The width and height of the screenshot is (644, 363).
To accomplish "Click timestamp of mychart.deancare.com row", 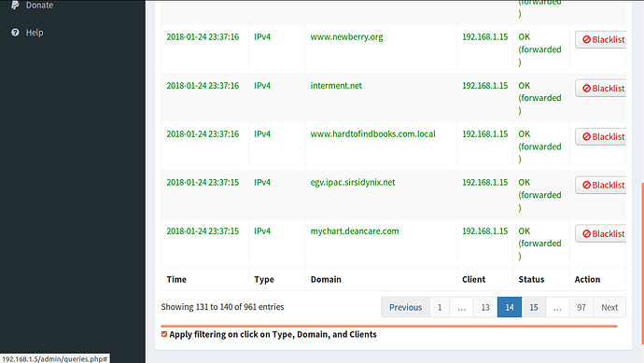I will [203, 230].
